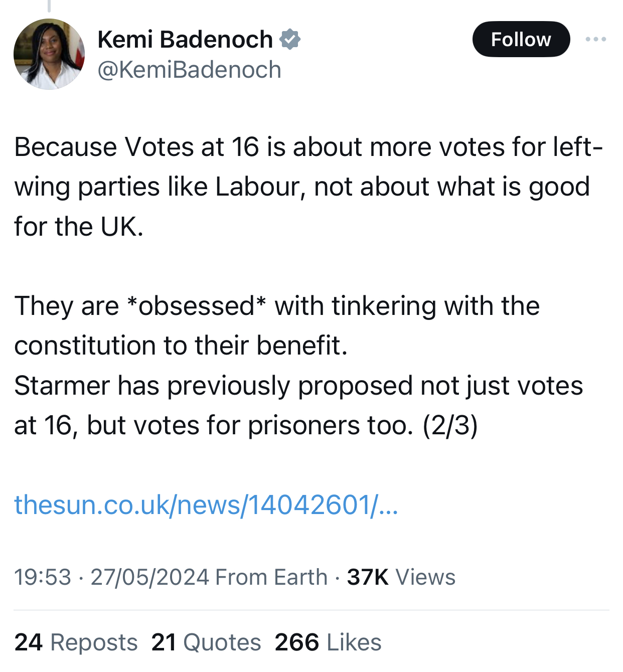Follow Kemi Badenoch's account
The height and width of the screenshot is (672, 623).
521,39
